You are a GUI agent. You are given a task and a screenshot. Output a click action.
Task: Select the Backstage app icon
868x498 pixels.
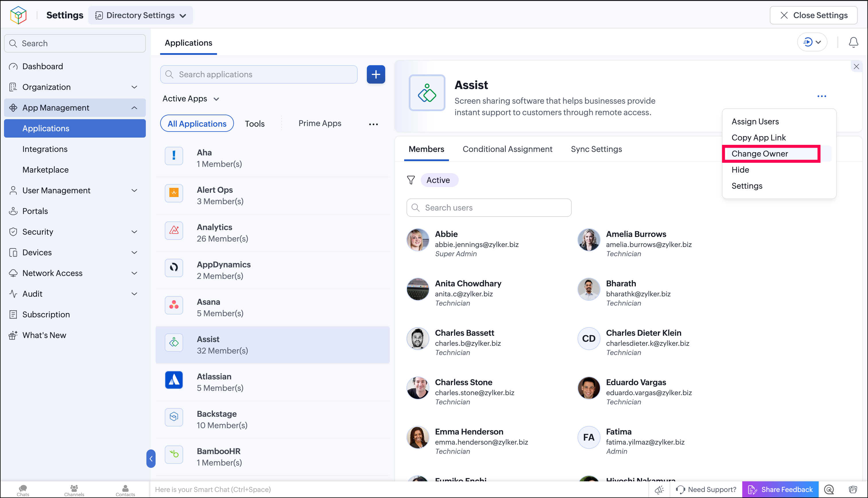click(x=174, y=417)
